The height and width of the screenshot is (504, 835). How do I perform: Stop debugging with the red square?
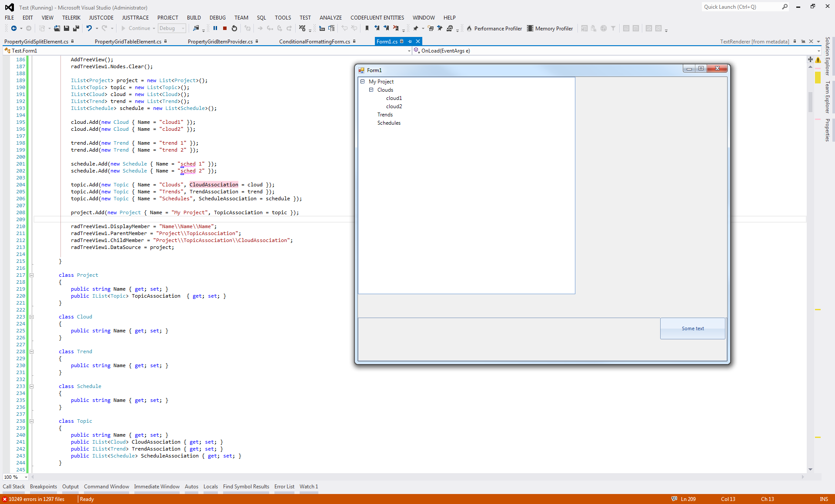(225, 28)
